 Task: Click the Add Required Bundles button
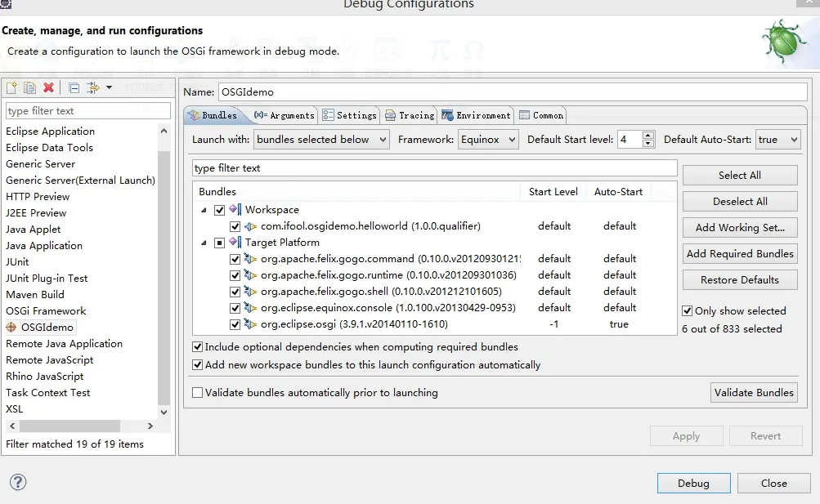(x=739, y=254)
